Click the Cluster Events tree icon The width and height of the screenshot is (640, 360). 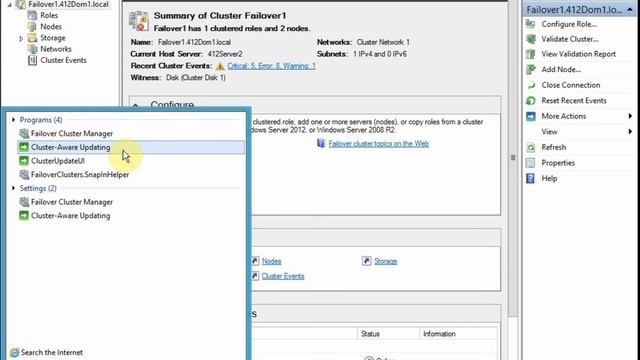pyautogui.click(x=32, y=60)
